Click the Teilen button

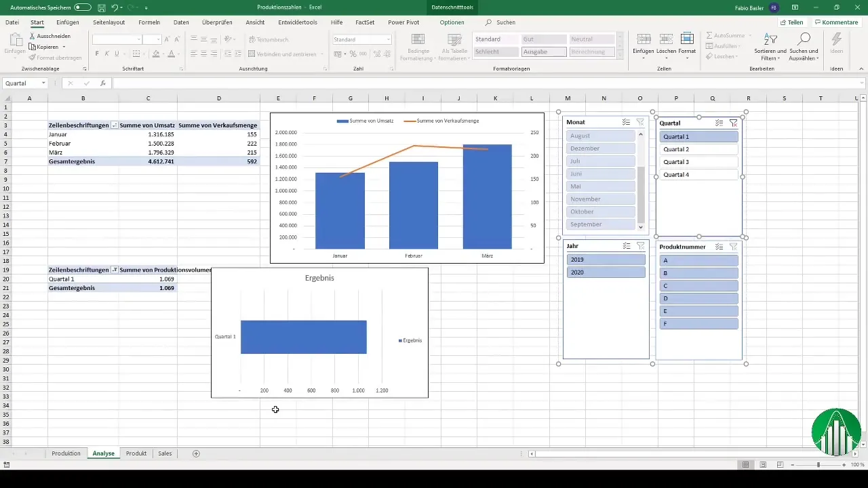791,22
